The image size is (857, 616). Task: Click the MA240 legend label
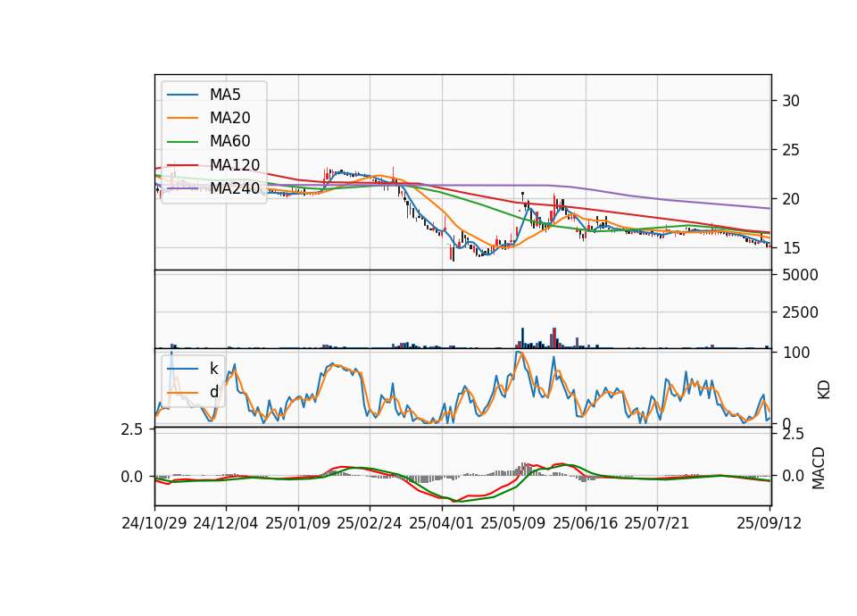(235, 188)
